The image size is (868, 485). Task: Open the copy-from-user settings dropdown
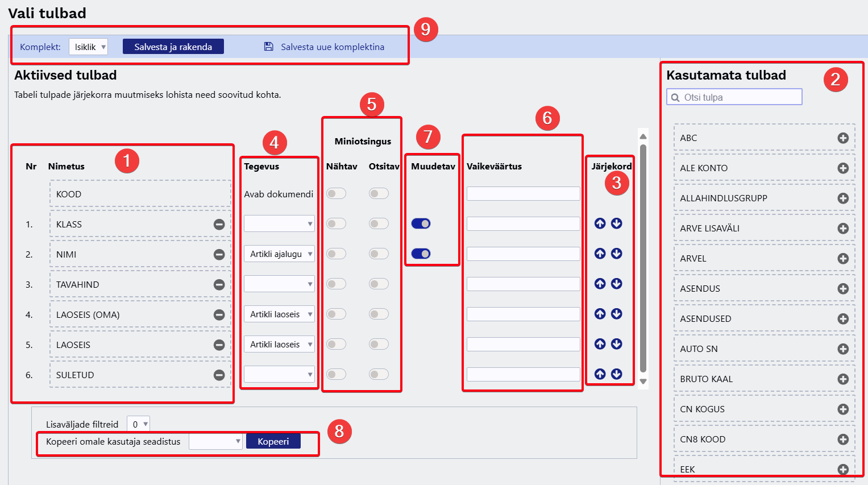click(x=215, y=441)
